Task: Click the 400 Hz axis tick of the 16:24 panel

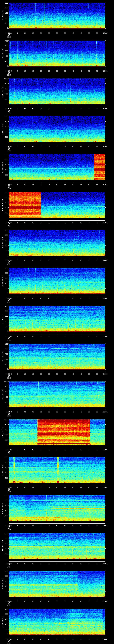Action: [x=7, y=397]
